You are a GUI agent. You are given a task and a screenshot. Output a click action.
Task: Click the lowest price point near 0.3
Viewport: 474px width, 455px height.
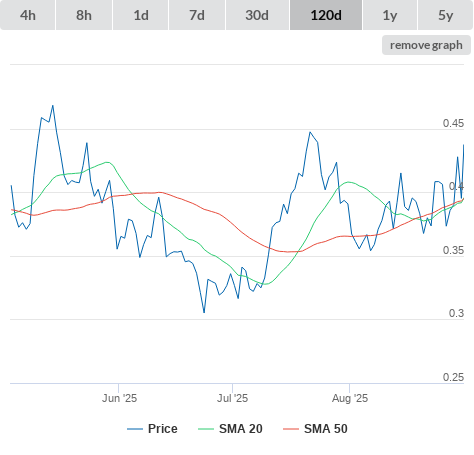coord(204,312)
